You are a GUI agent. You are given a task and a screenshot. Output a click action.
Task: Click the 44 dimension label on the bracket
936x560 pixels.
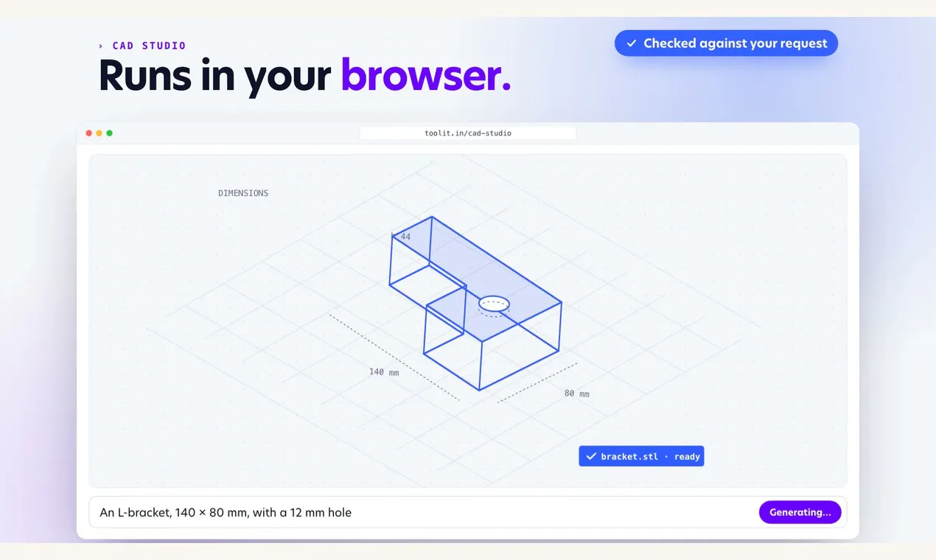405,237
